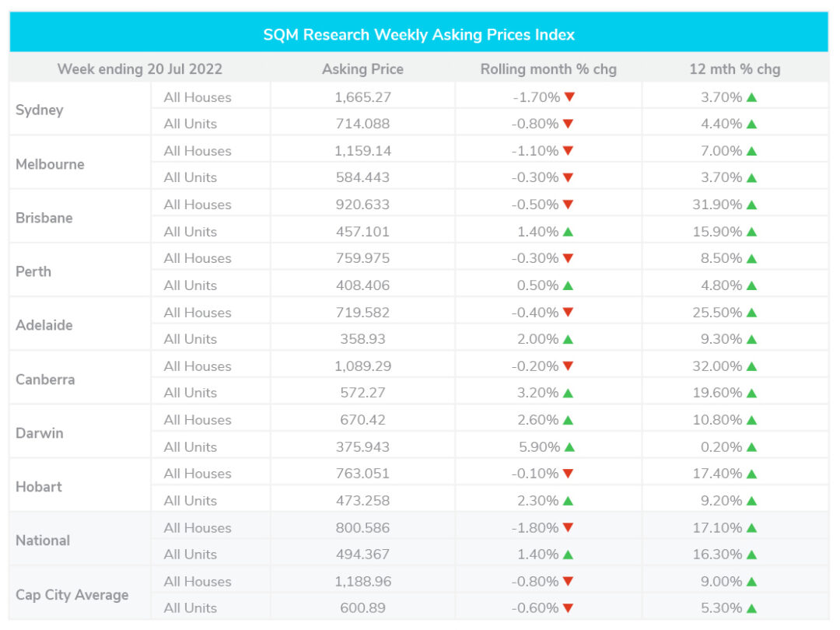The height and width of the screenshot is (630, 840).
Task: Click the SQM Research Weekly Asking Prices Index title
Action: click(419, 35)
